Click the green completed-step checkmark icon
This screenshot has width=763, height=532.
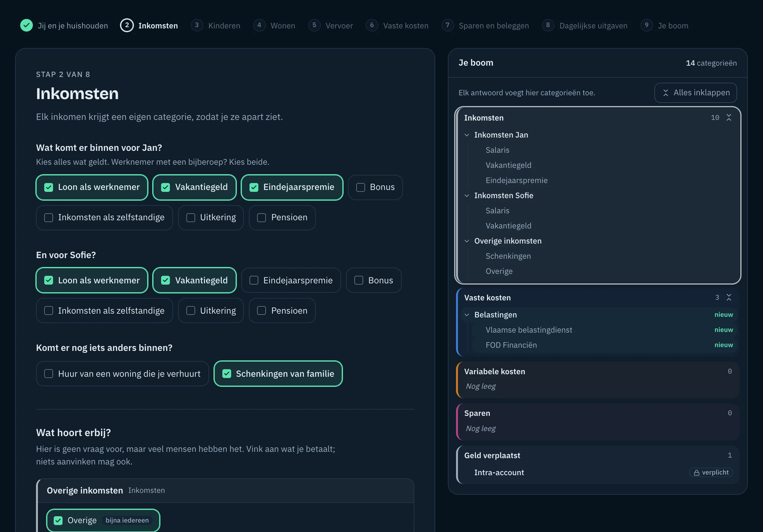27,25
